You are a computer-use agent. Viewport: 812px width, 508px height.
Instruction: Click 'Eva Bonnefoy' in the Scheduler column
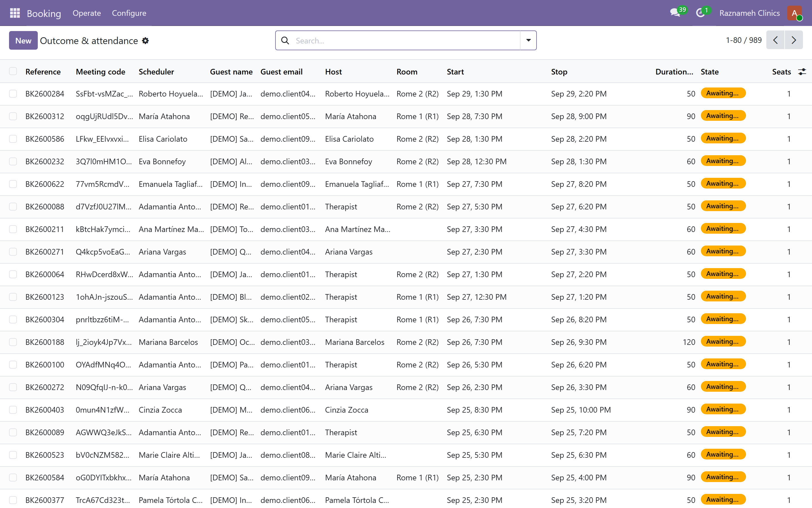162,162
